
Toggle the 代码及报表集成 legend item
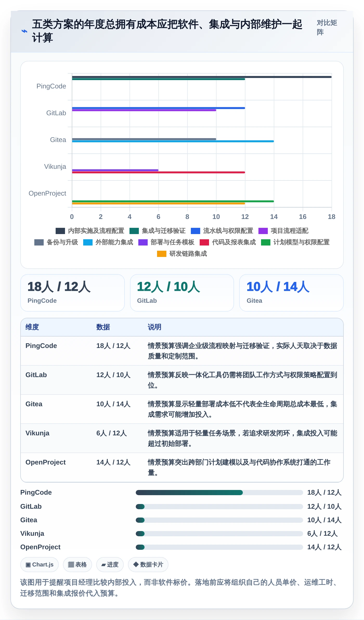[x=227, y=242]
